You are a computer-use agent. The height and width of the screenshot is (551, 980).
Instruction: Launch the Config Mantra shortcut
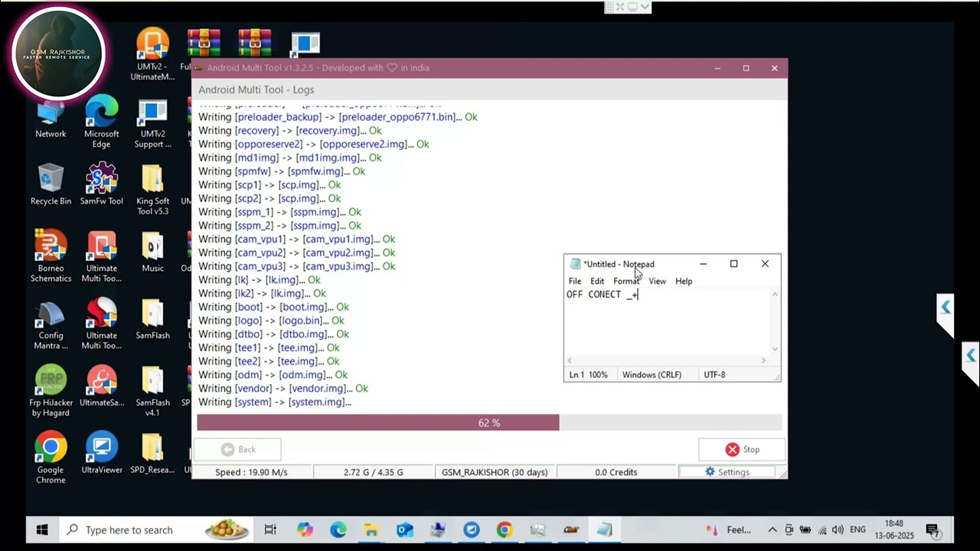pyautogui.click(x=51, y=324)
